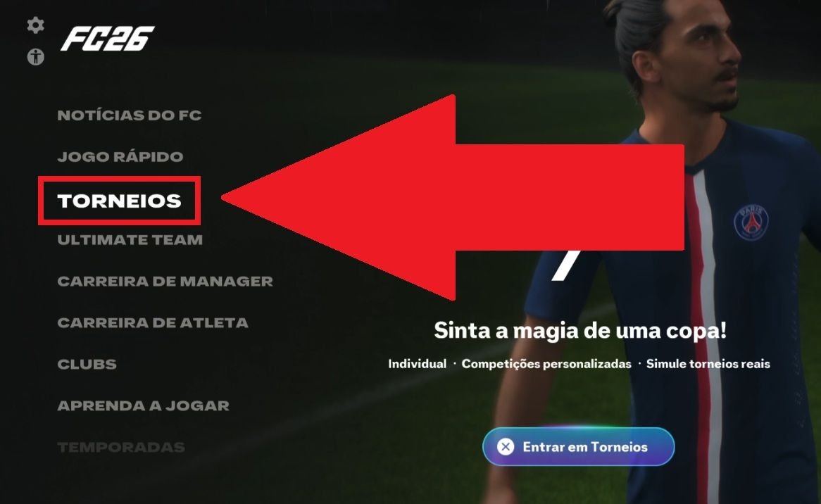The image size is (821, 504).
Task: Select Aprenda a Jogar
Action: [143, 405]
